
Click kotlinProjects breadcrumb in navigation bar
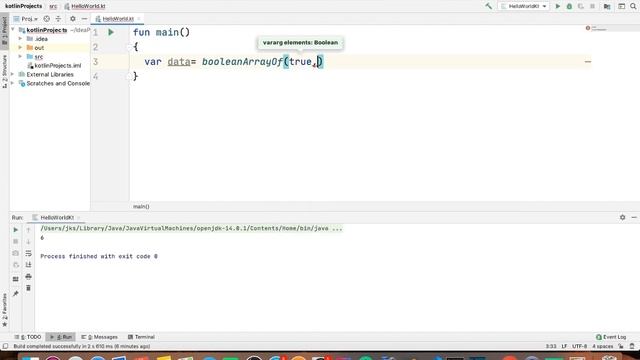tap(23, 6)
